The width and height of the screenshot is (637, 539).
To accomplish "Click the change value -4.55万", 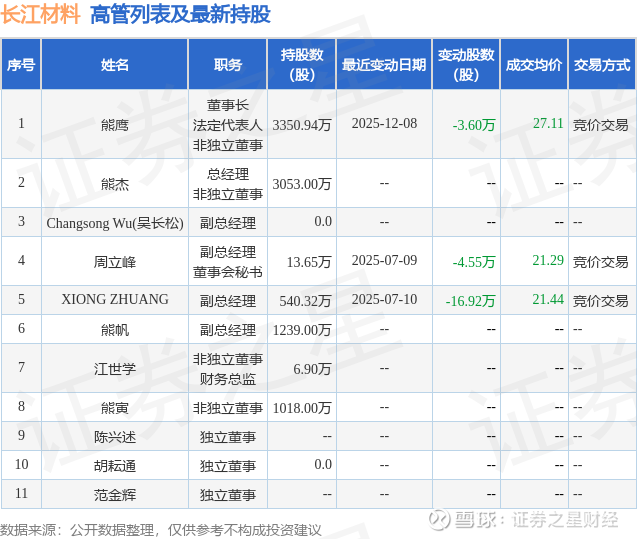I will 474,262.
